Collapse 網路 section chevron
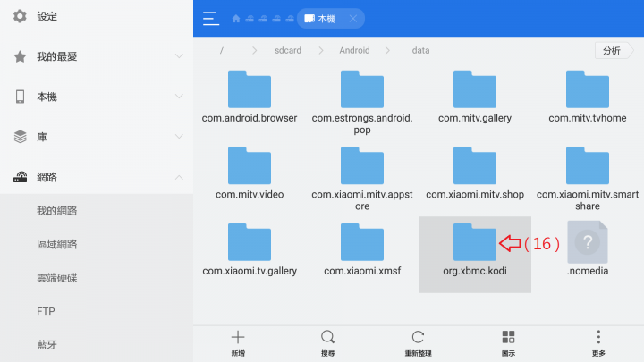Screen dimensions: 644x362 pos(179,177)
